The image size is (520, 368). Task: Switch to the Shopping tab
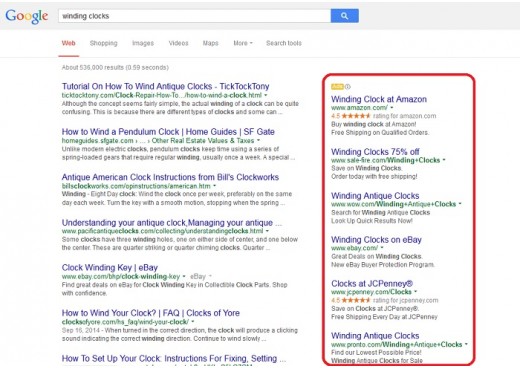pyautogui.click(x=103, y=43)
